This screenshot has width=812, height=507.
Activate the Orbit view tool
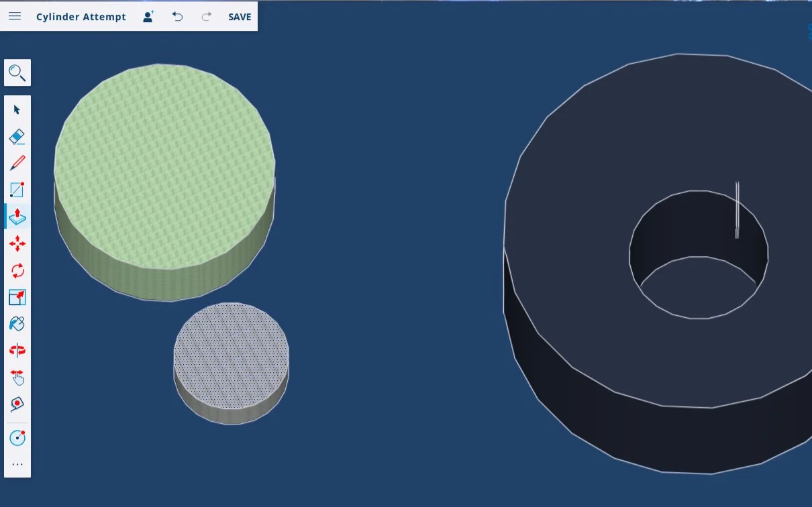click(17, 350)
